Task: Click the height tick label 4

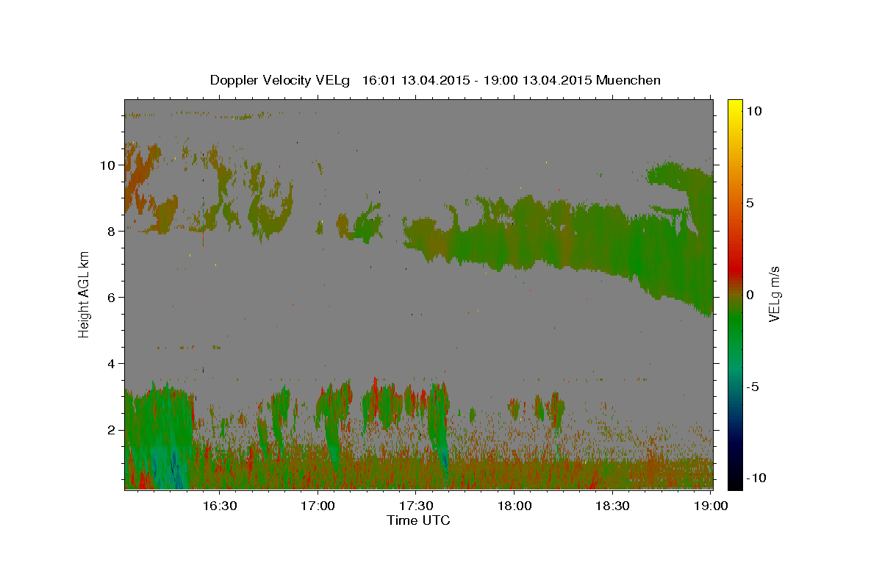Action: [112, 364]
